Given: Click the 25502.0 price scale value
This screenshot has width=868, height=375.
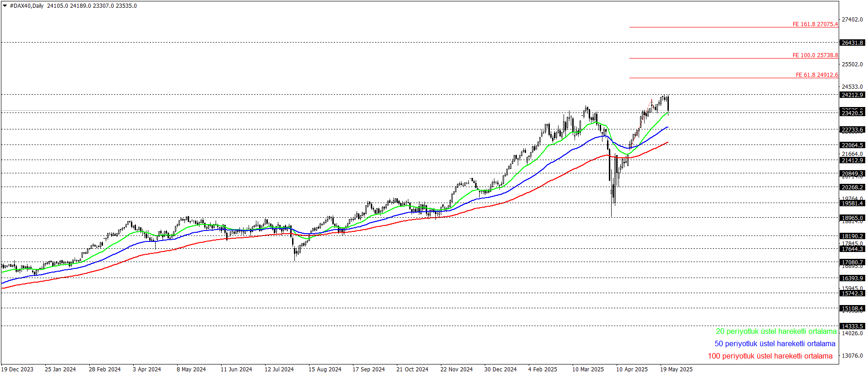Looking at the screenshot, I should click(852, 64).
